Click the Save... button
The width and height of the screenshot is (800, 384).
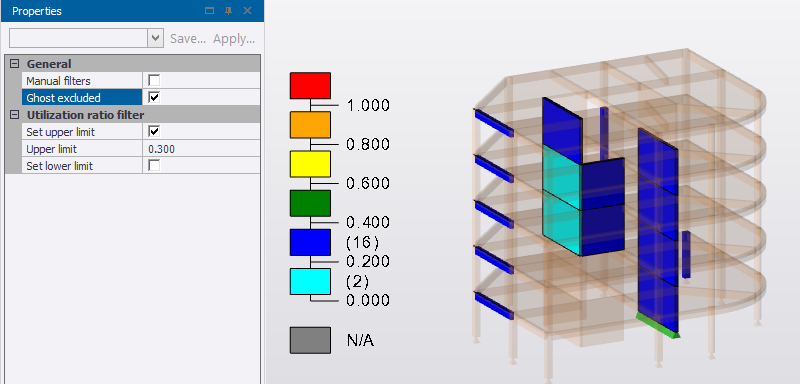[x=188, y=39]
